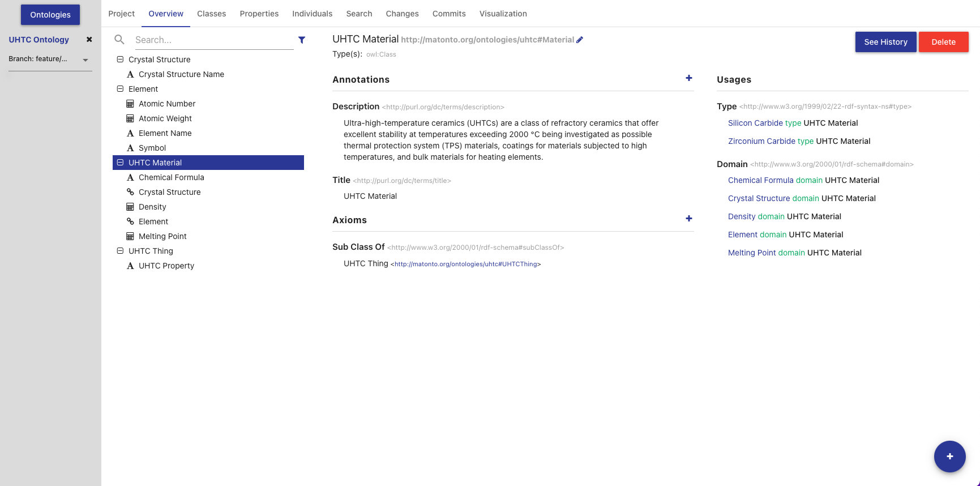Image resolution: width=980 pixels, height=486 pixels.
Task: Click the Delete button
Action: pos(944,42)
